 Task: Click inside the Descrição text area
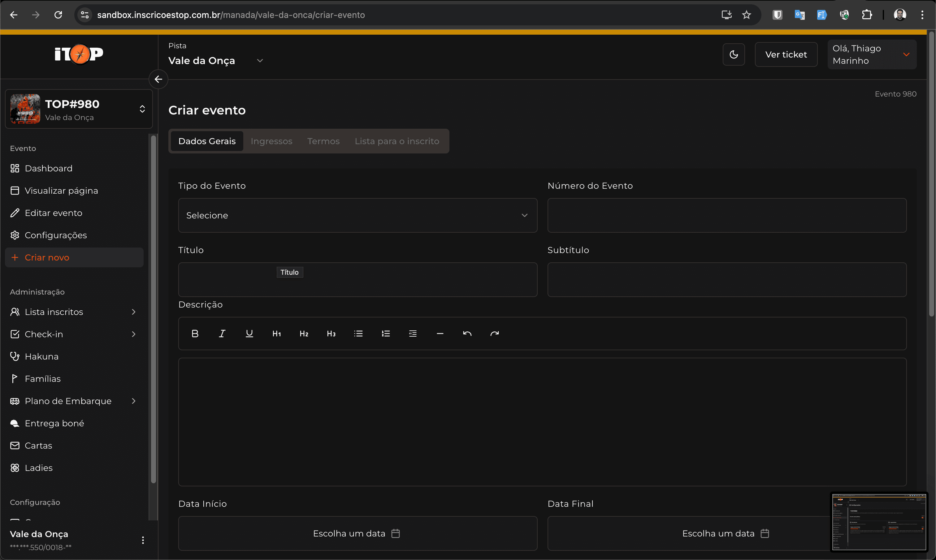pyautogui.click(x=542, y=422)
